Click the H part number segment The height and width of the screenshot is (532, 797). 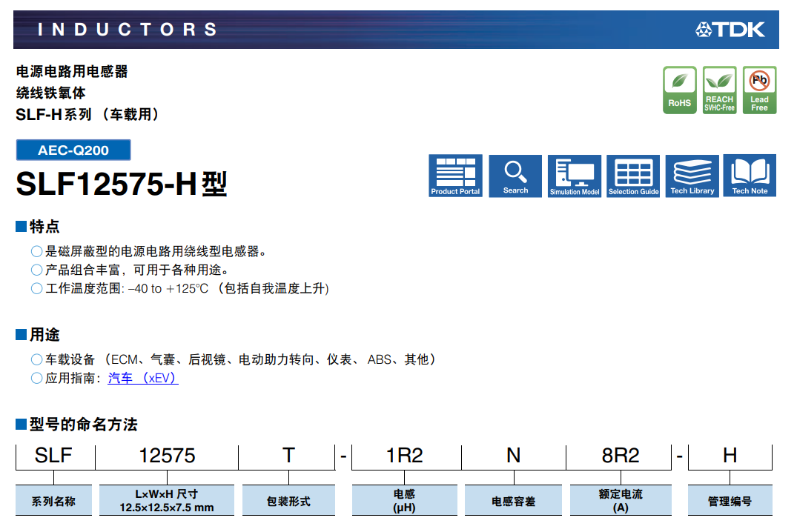pos(730,455)
